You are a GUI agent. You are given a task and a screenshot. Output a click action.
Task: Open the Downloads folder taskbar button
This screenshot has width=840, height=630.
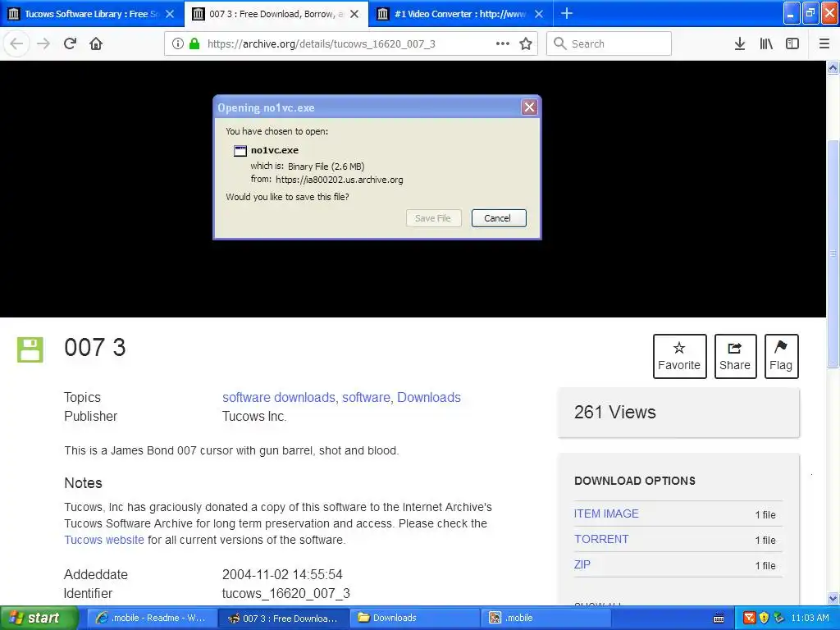(x=415, y=618)
